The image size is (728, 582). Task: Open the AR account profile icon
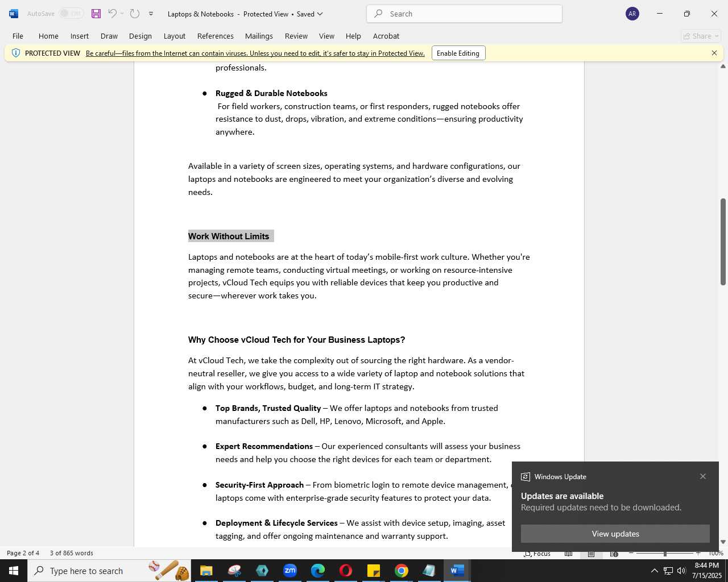[632, 14]
